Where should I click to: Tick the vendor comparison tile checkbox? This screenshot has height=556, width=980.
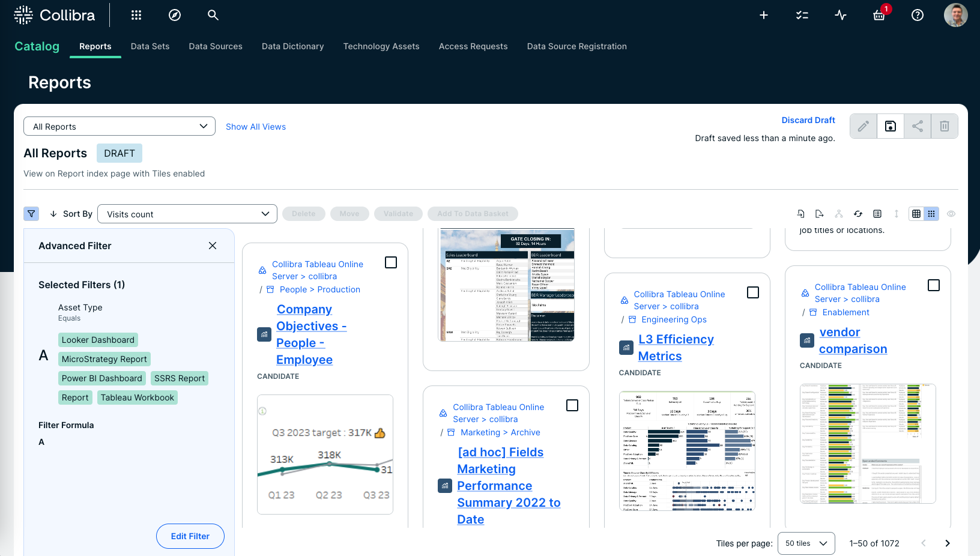[x=934, y=285]
